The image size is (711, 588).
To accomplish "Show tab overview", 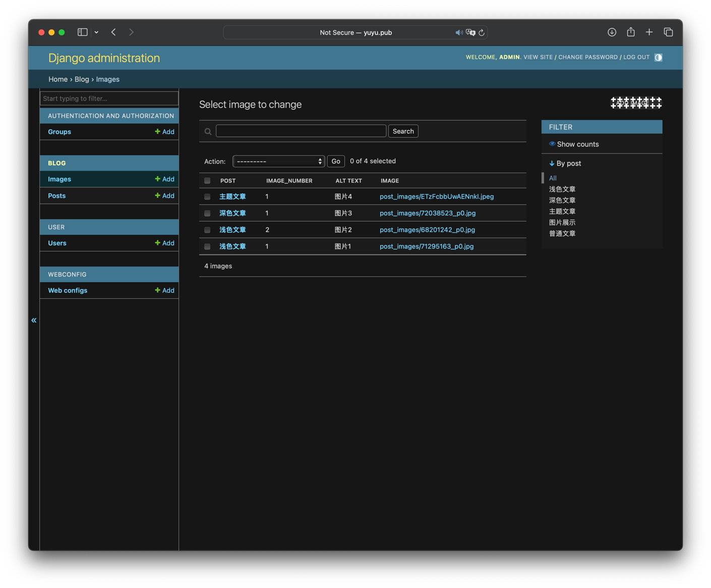I will pos(668,32).
